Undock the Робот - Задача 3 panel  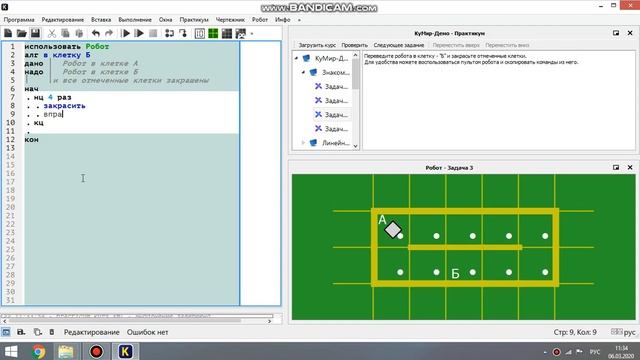616,167
